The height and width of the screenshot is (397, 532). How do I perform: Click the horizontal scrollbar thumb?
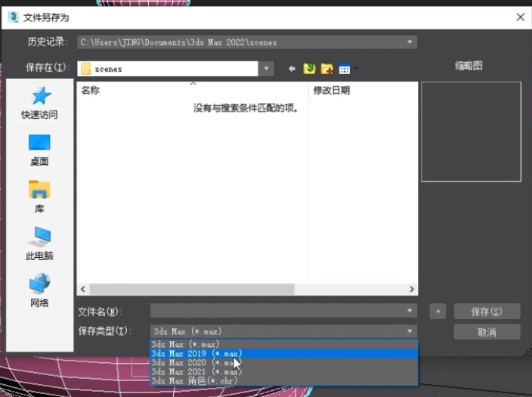pos(192,290)
